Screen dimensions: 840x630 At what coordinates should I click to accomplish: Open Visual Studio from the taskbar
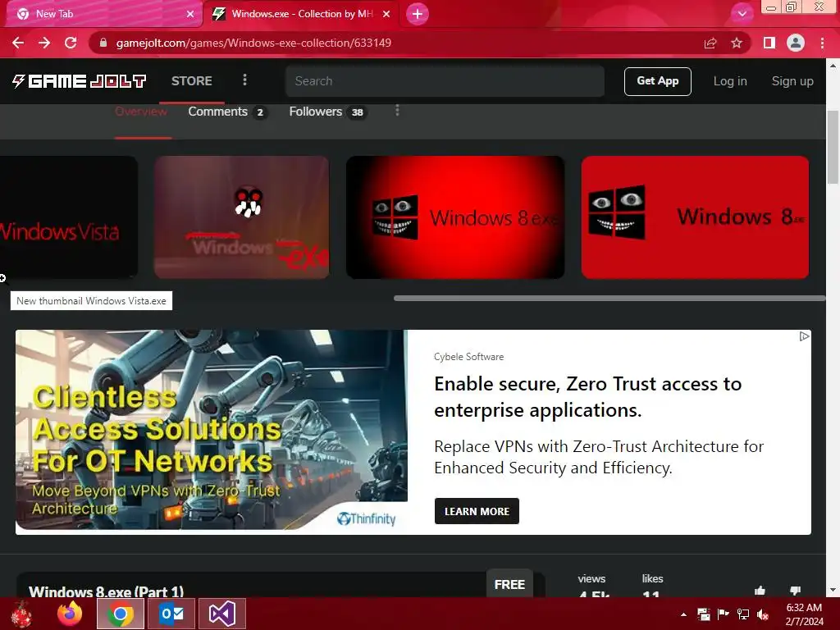tap(222, 614)
